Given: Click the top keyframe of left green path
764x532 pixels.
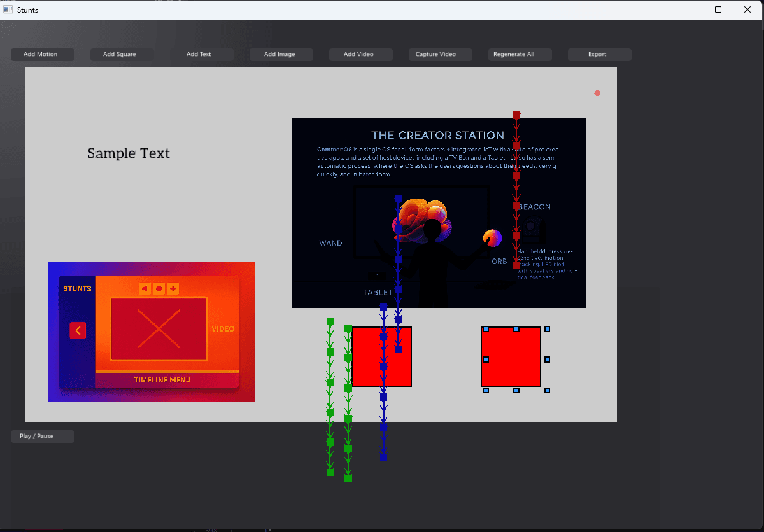Looking at the screenshot, I should tap(330, 321).
